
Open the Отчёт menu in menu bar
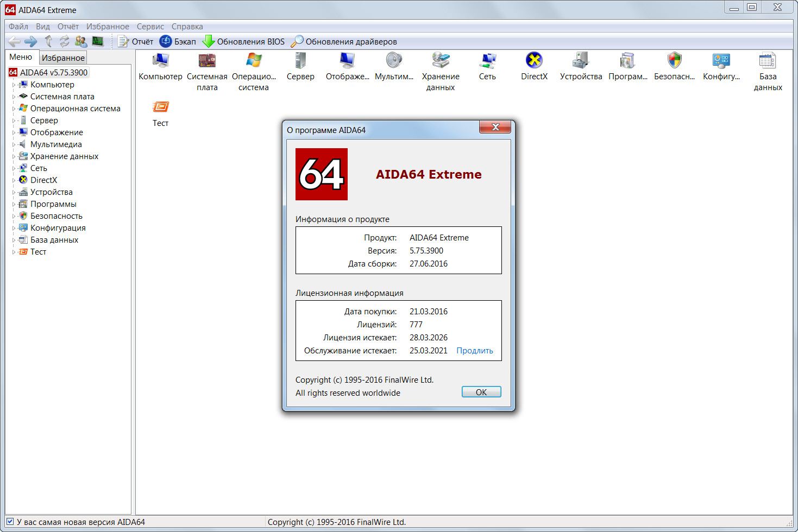point(68,27)
